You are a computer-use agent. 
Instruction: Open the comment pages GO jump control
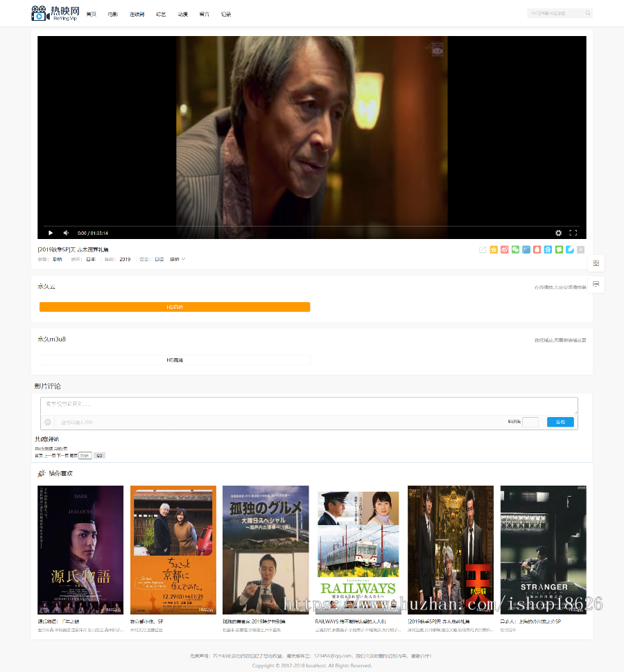coord(99,455)
